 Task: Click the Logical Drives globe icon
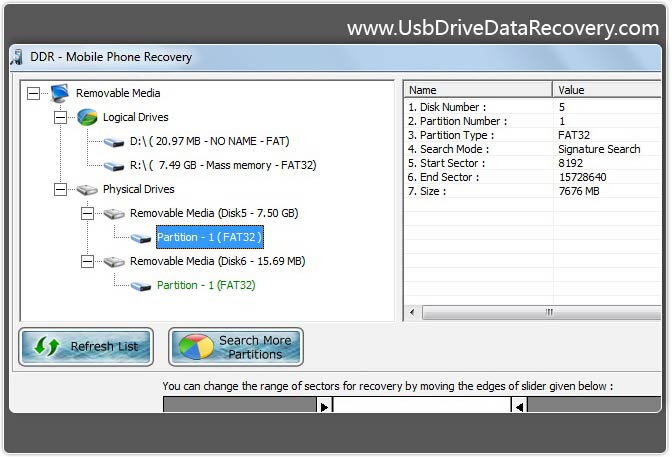point(87,117)
